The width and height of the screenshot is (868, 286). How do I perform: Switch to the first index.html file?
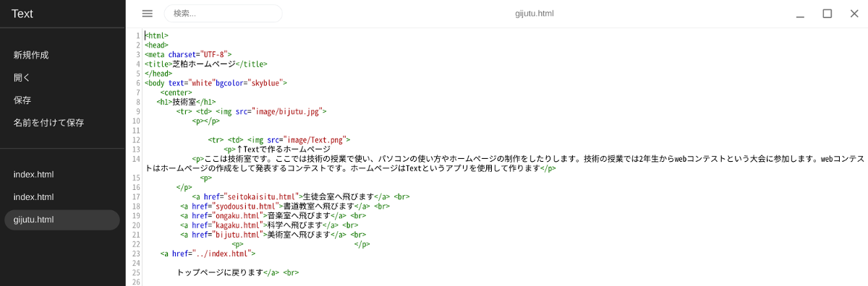tap(62, 175)
